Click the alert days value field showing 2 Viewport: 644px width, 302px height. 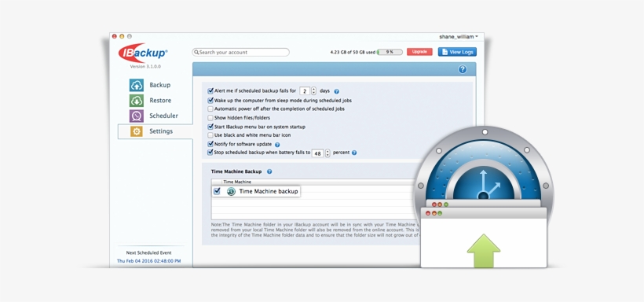coord(305,91)
